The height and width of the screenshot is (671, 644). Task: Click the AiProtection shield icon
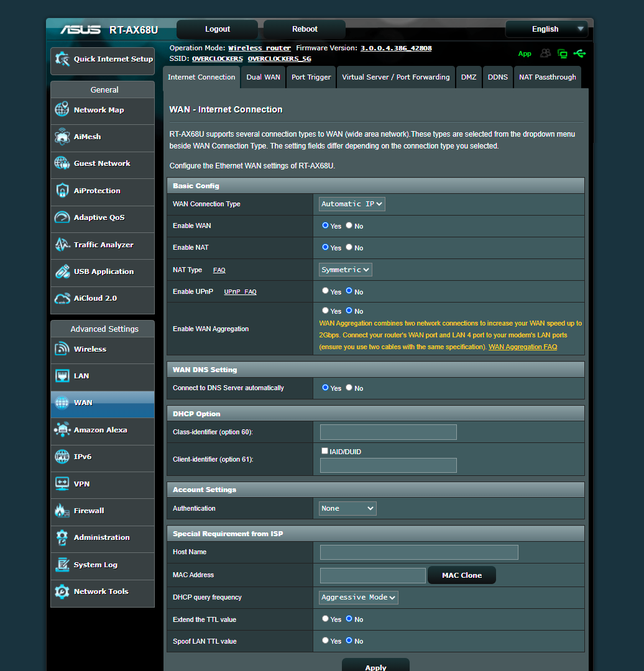(62, 191)
